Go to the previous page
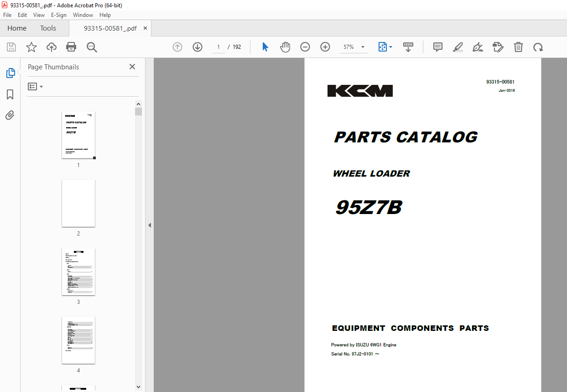 (x=177, y=47)
